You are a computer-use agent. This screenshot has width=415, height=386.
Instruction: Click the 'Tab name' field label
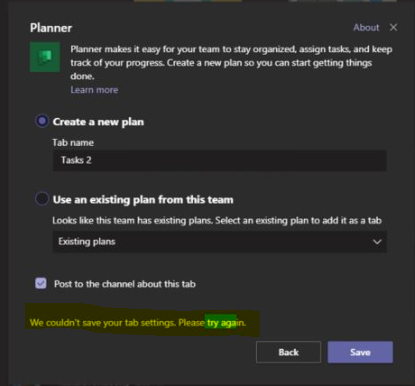[73, 143]
